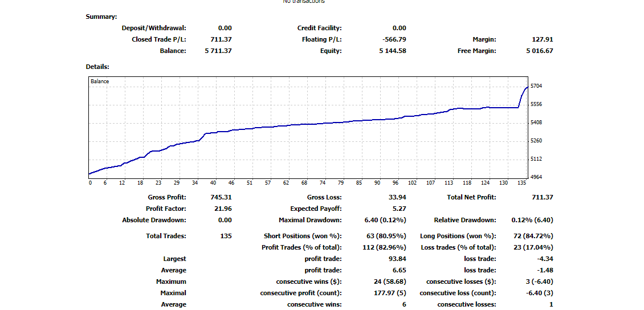This screenshot has height=310, width=644.
Task: Click the Relative Drawdown value 0.12% (6.40)
Action: [x=532, y=220]
